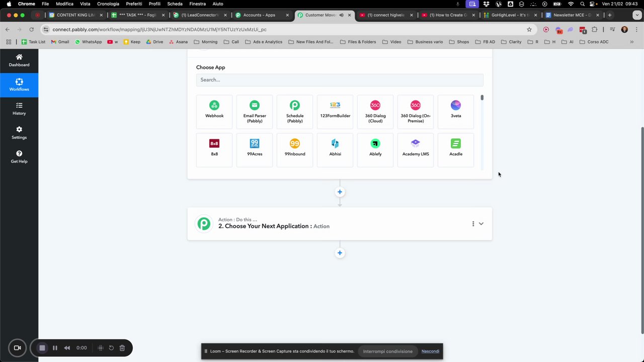This screenshot has width=644, height=362.
Task: Add step below the action block
Action: point(340,253)
